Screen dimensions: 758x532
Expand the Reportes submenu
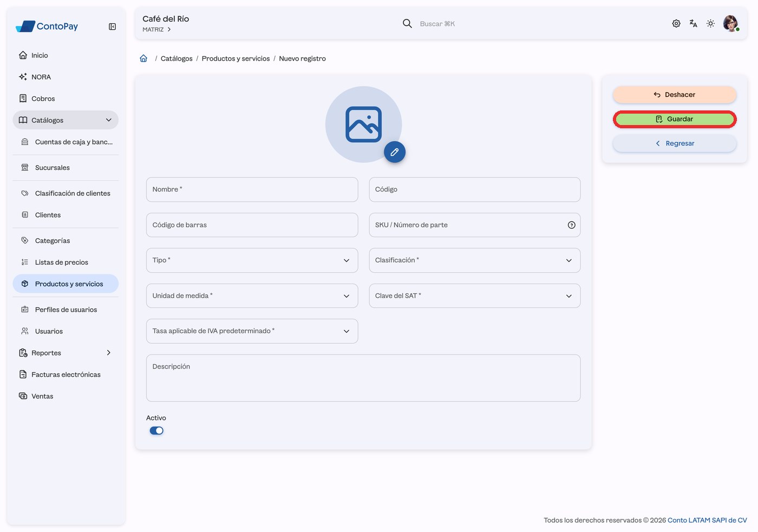coord(66,353)
